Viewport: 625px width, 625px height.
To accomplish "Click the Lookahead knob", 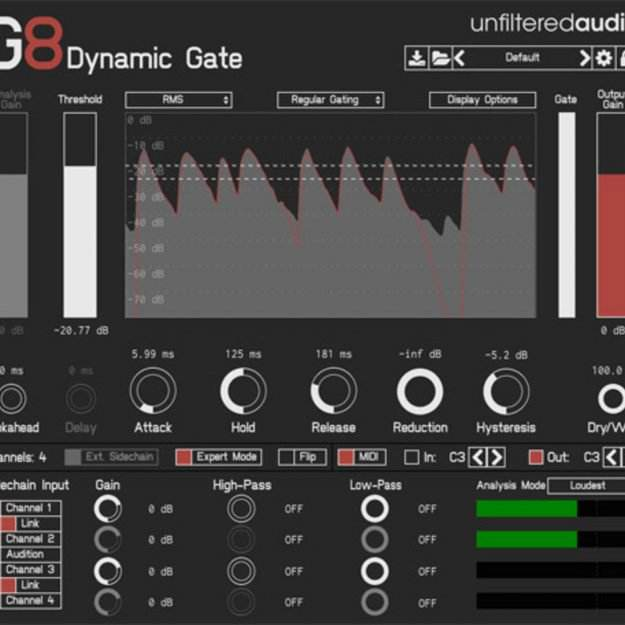I will click(x=12, y=398).
